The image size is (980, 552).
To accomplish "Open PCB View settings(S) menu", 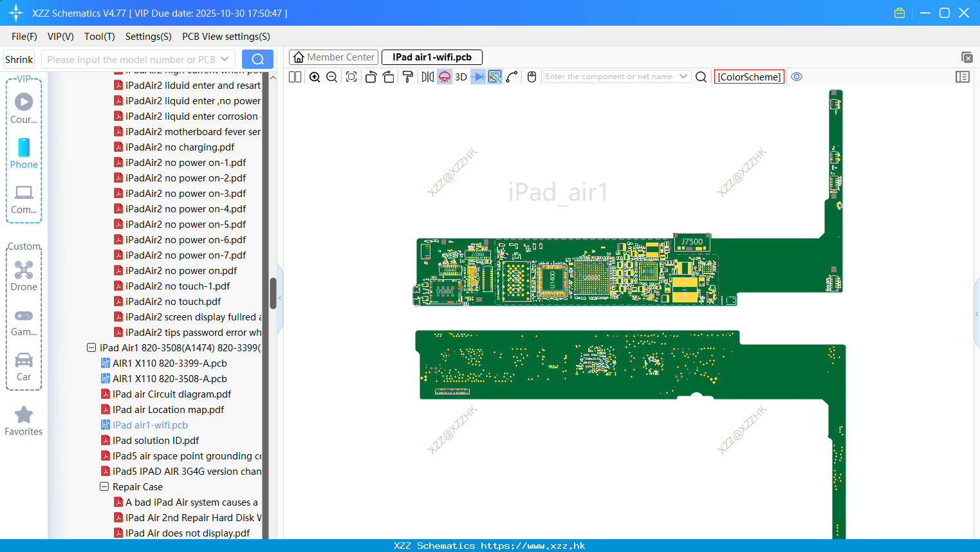I will 226,37.
